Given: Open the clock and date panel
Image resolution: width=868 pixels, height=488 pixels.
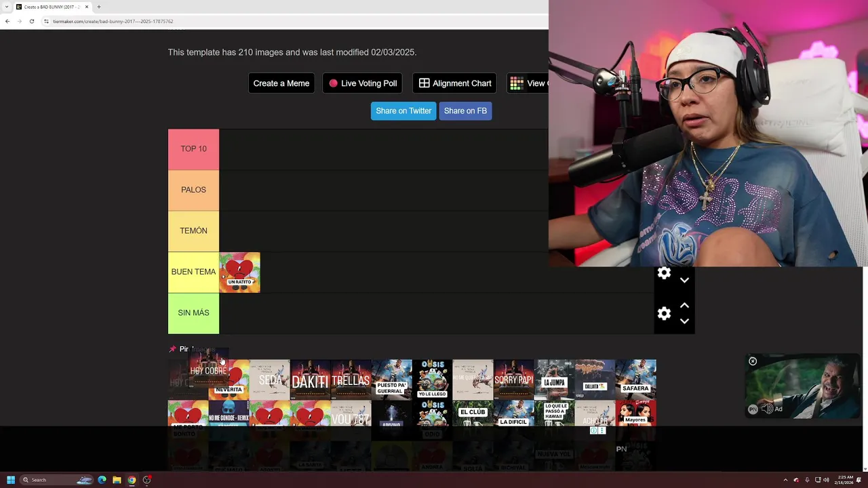Looking at the screenshot, I should (844, 480).
